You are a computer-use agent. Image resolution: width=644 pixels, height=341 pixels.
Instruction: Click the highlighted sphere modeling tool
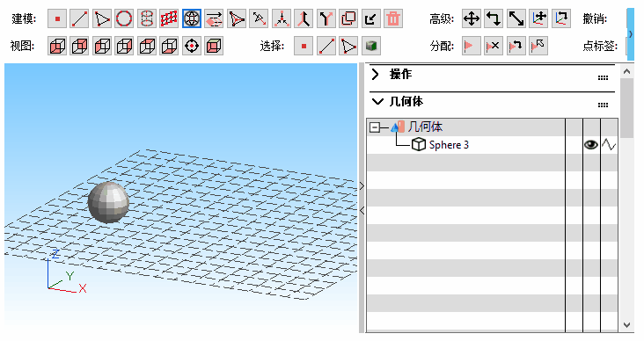(x=192, y=18)
